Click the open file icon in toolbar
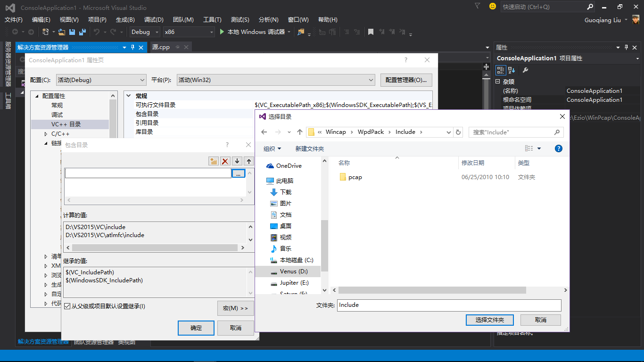The height and width of the screenshot is (362, 644). [x=61, y=32]
